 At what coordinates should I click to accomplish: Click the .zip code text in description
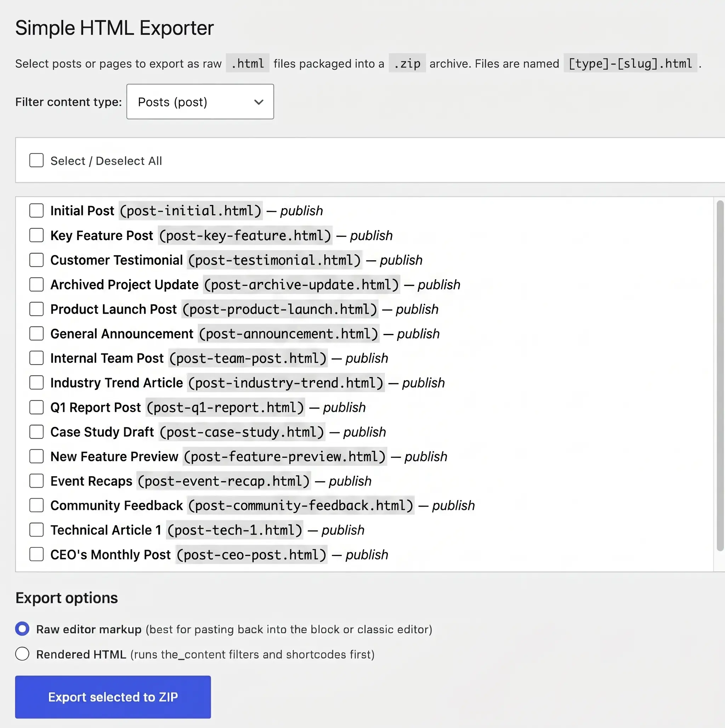coord(407,63)
